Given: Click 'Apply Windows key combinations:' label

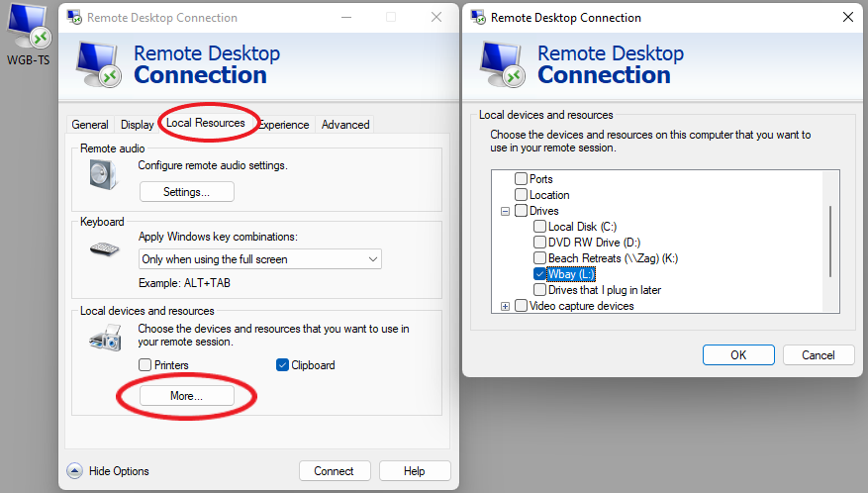Looking at the screenshot, I should coord(218,237).
